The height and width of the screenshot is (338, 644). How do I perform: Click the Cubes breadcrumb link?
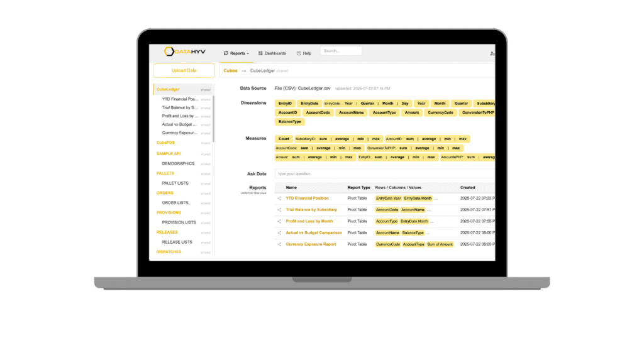click(x=230, y=71)
